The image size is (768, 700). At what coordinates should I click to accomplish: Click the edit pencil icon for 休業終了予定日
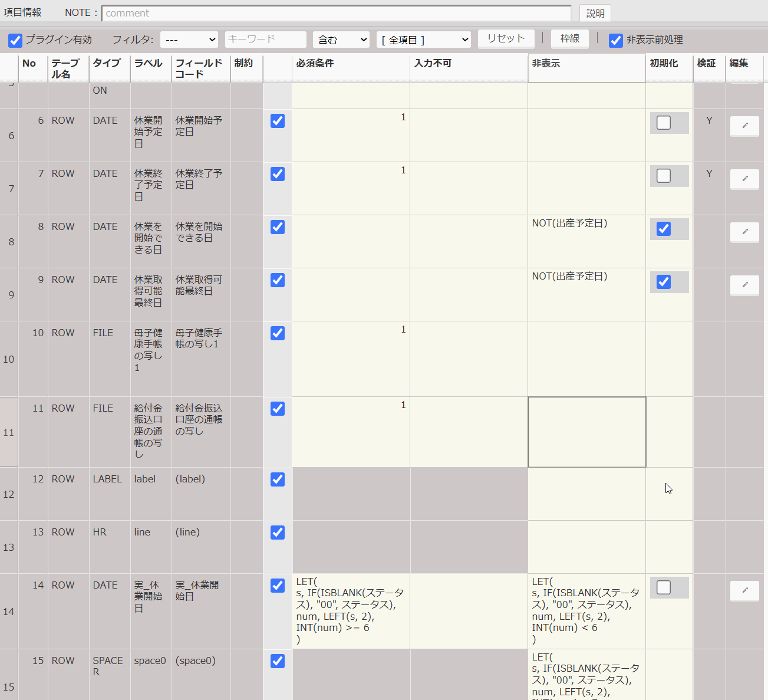coord(744,179)
